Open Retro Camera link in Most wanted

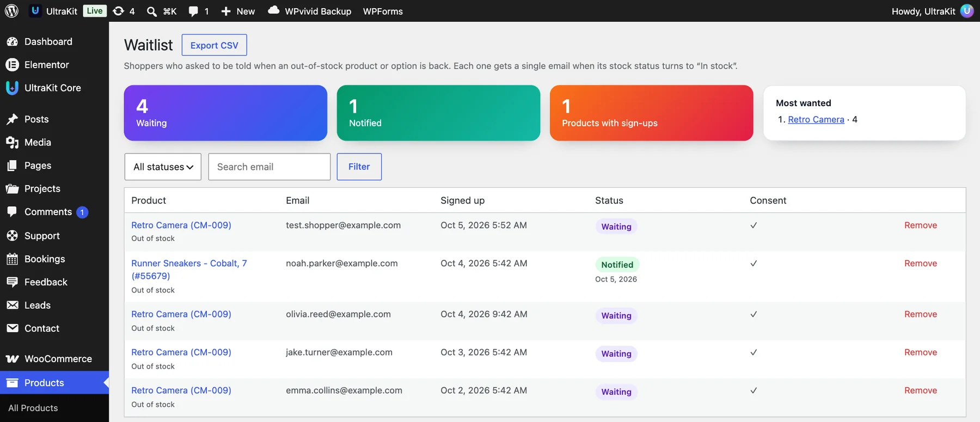[x=816, y=119]
